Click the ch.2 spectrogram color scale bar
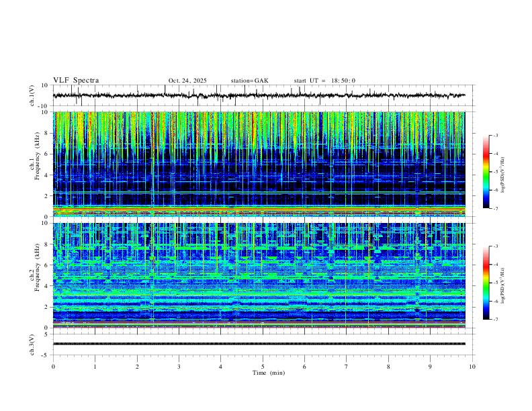Viewport: 532px width, 411px height. (x=486, y=283)
